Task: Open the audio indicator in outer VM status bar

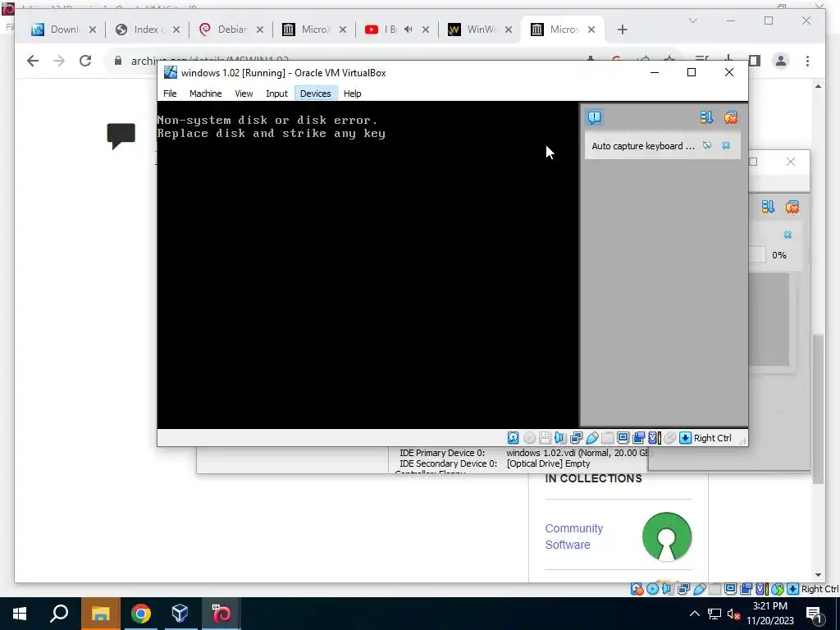Action: click(x=667, y=589)
